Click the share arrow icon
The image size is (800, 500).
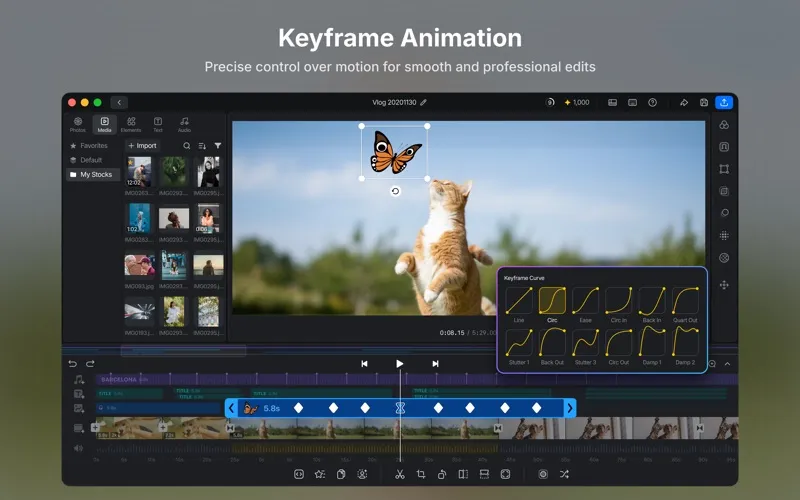click(684, 103)
